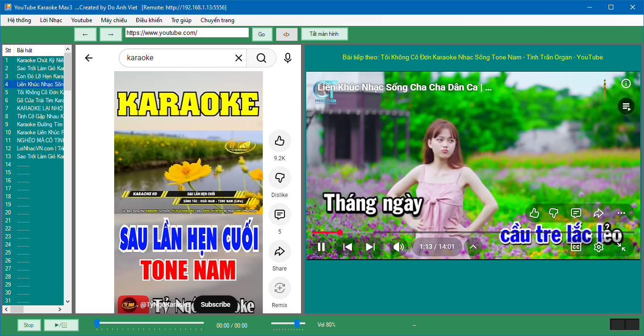644x336 pixels.
Task: Exit fullscreen in video player
Action: coord(621,247)
